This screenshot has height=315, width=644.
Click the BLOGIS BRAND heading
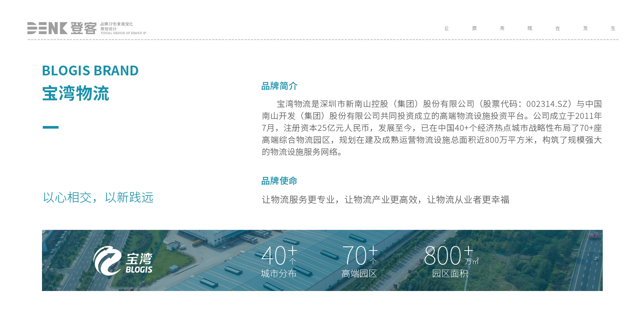click(x=90, y=71)
